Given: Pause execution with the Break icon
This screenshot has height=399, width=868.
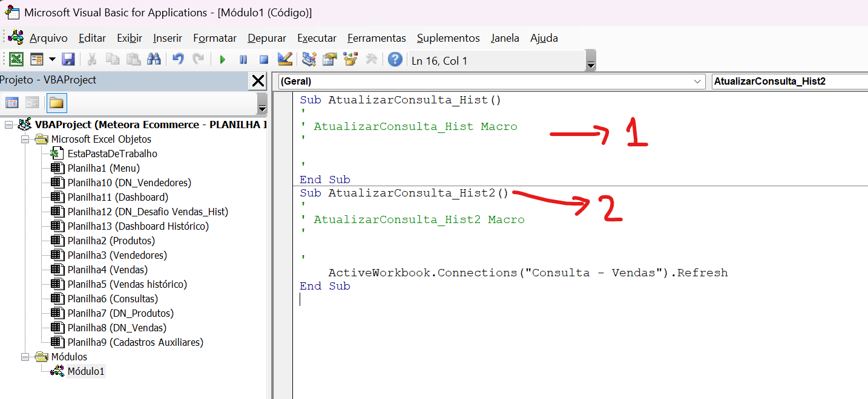Looking at the screenshot, I should coord(243,60).
